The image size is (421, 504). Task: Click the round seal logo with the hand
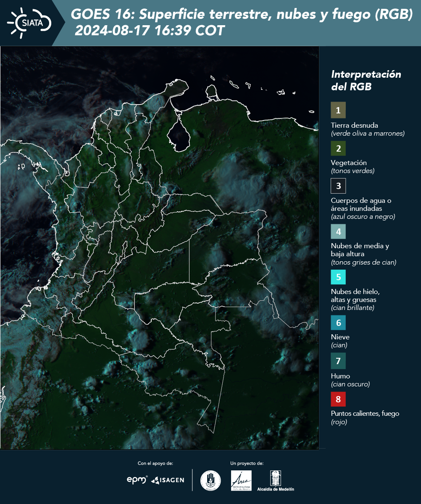[x=210, y=480]
